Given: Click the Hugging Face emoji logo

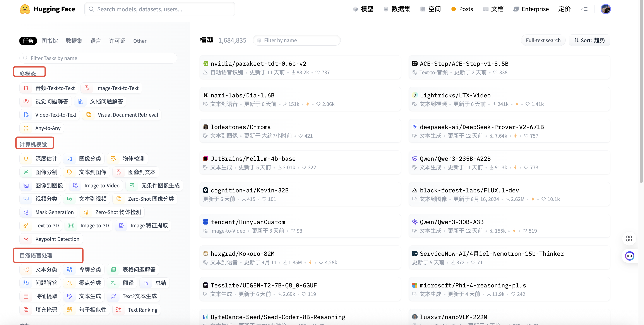Looking at the screenshot, I should [x=25, y=9].
